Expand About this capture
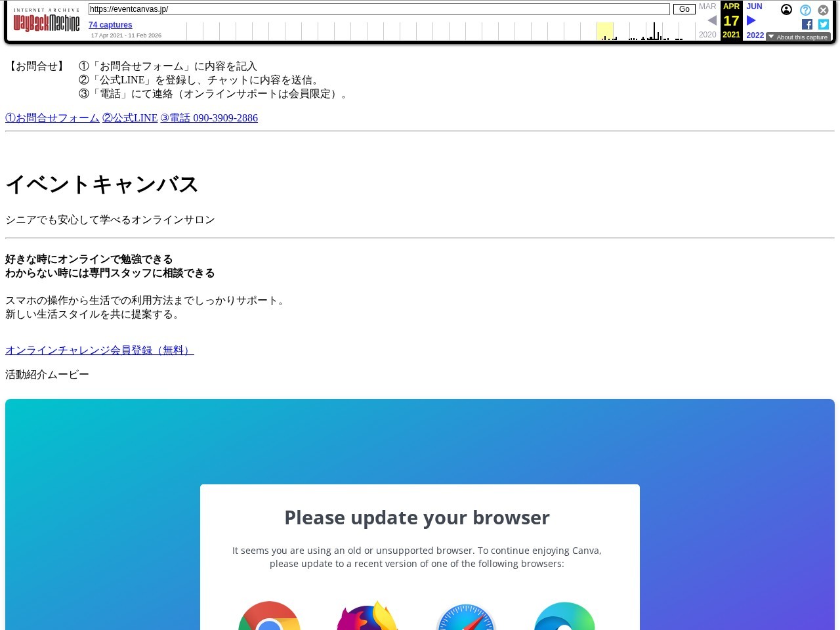840x630 pixels. pyautogui.click(x=798, y=37)
